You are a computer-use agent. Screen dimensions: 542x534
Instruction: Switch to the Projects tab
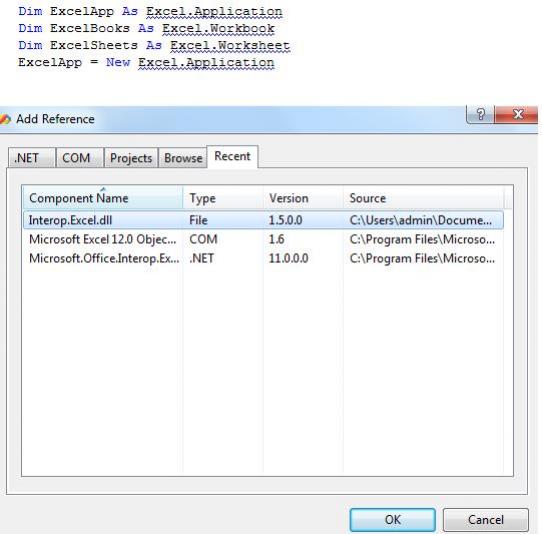click(131, 158)
